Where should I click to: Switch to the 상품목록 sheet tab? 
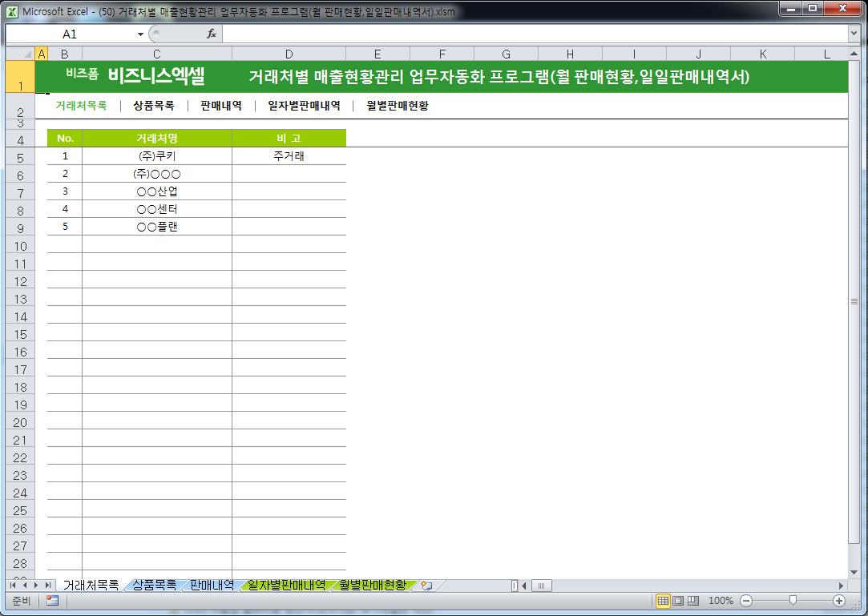click(155, 585)
